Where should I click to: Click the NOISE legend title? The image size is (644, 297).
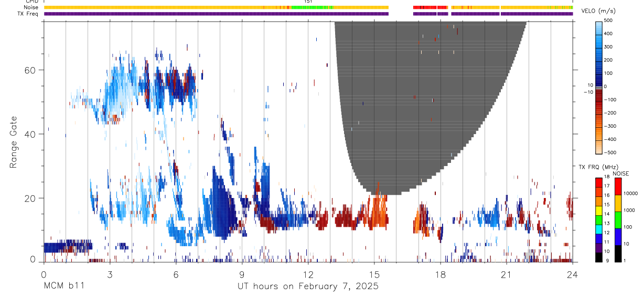coord(620,173)
